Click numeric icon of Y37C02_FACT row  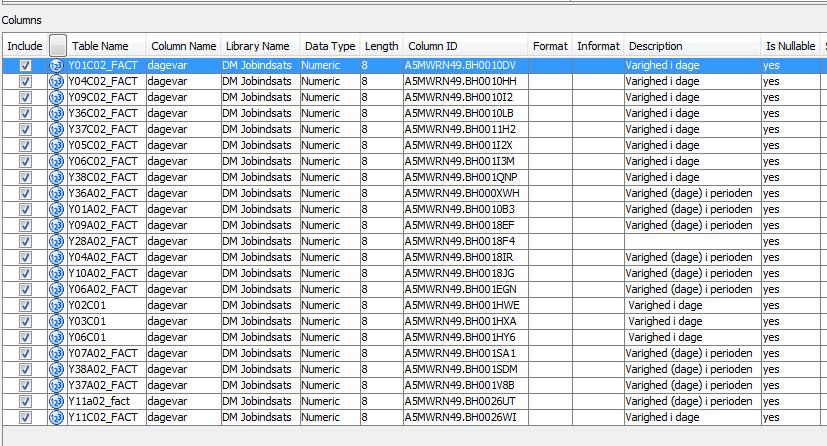tap(56, 130)
